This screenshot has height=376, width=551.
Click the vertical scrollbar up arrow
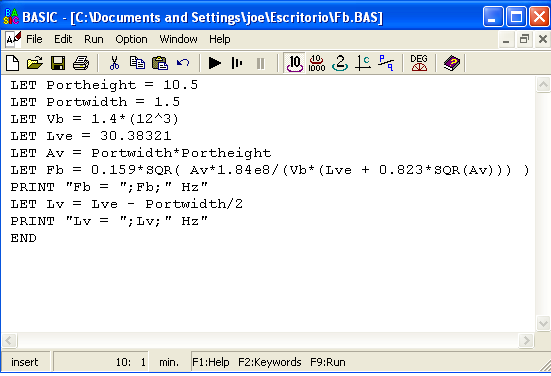543,84
